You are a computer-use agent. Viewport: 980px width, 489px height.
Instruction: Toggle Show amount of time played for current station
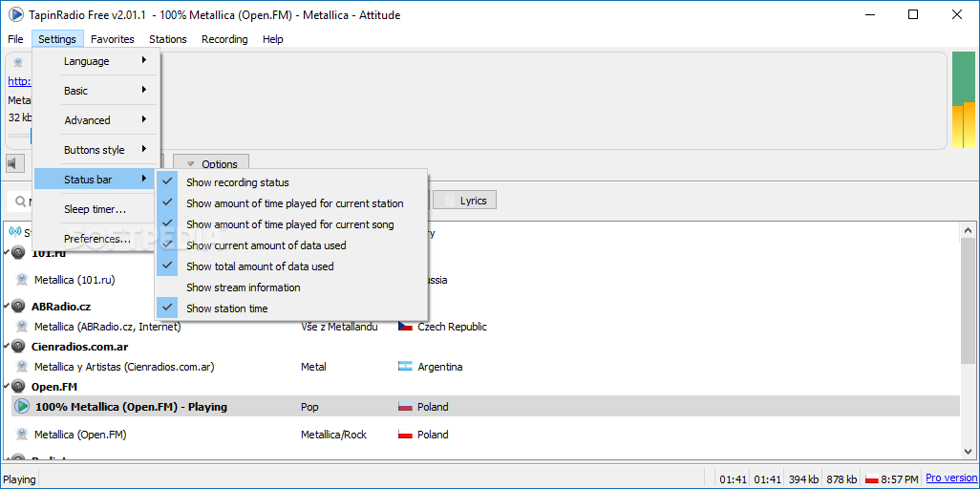[291, 203]
